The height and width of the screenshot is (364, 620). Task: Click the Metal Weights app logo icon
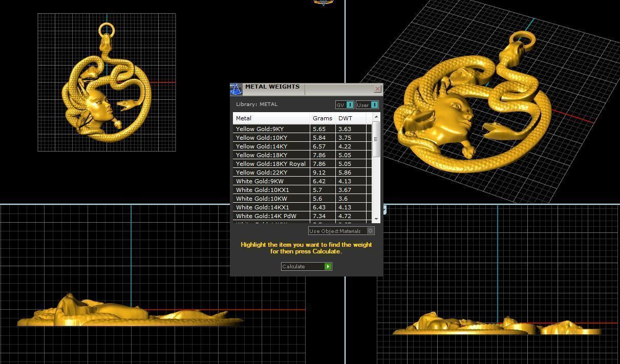click(x=236, y=90)
